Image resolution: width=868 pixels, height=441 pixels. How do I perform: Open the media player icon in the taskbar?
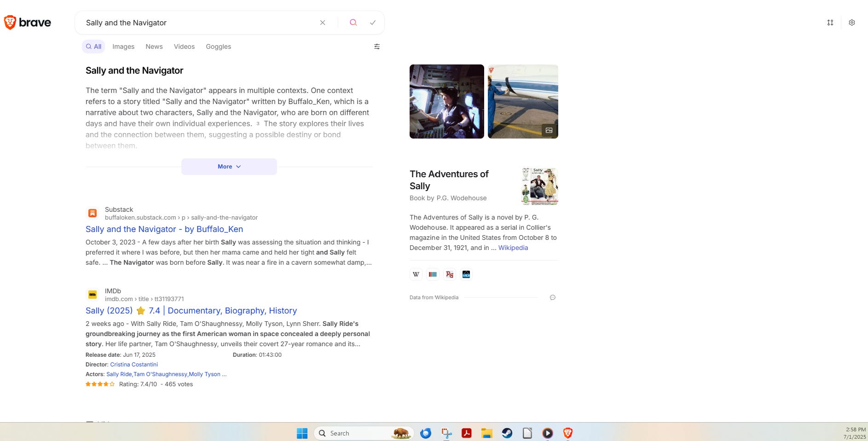548,433
